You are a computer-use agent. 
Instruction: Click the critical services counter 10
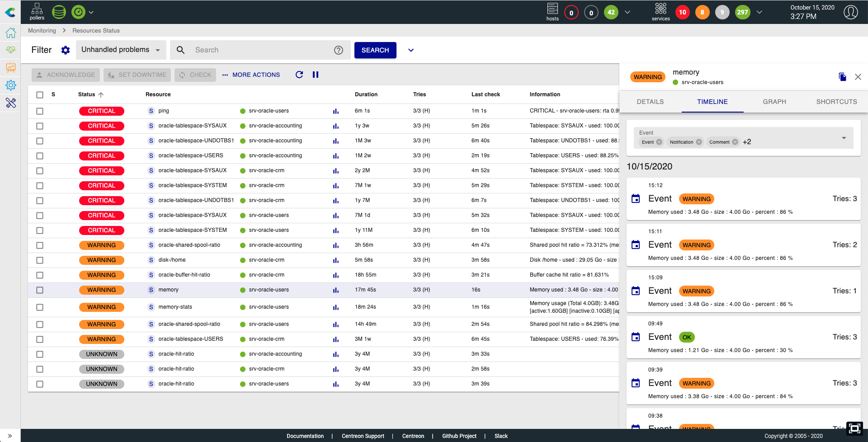click(x=682, y=13)
